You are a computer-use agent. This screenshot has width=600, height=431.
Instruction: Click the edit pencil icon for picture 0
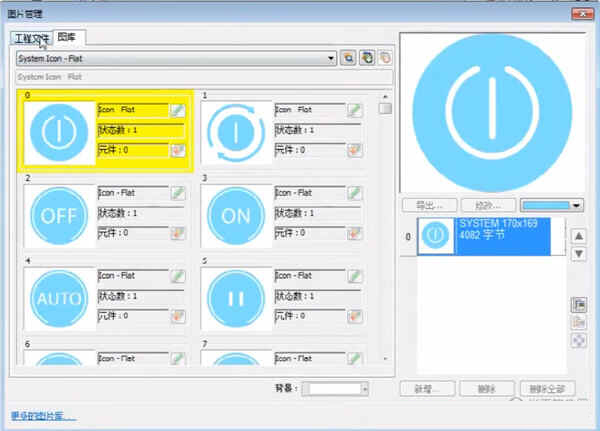[x=177, y=110]
